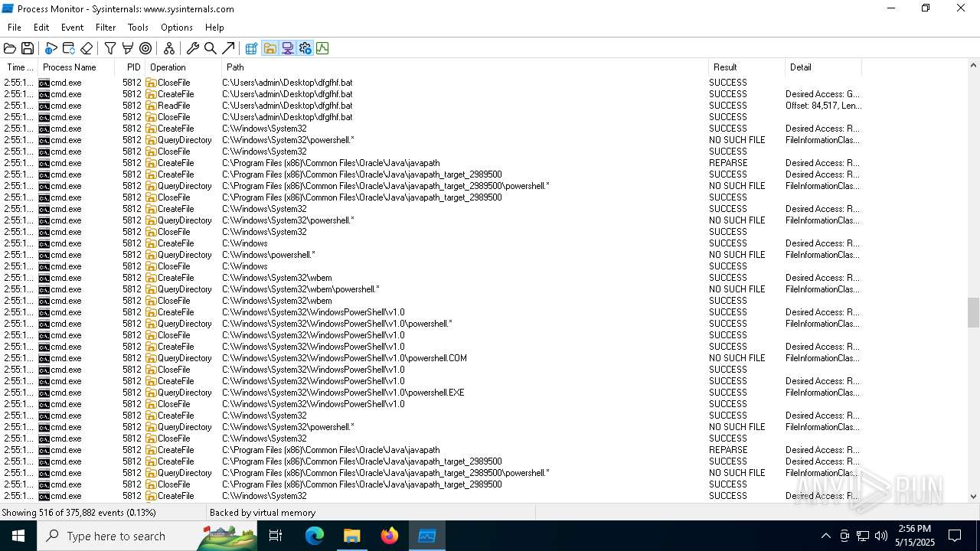The height and width of the screenshot is (551, 980).
Task: Click the Operation column header
Action: point(183,67)
